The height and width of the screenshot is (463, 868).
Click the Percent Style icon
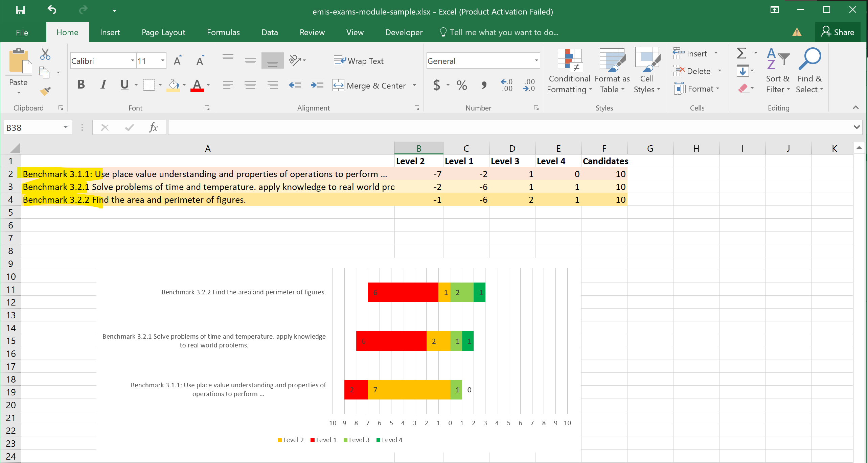pos(462,85)
